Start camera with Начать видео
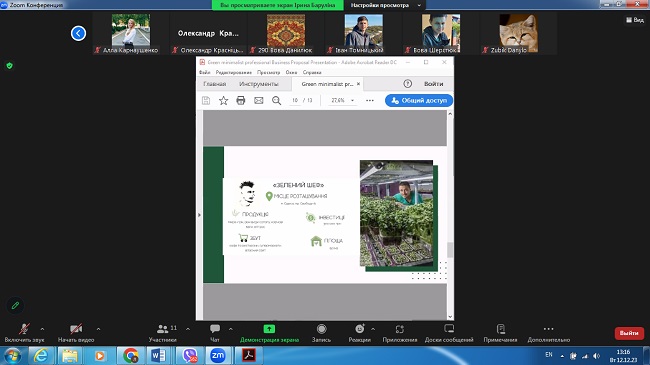The width and height of the screenshot is (650, 365). 76,333
